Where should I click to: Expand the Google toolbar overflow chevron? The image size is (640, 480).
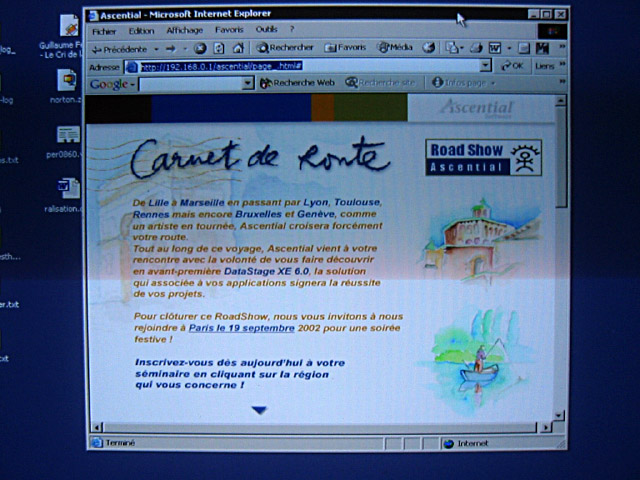click(562, 82)
